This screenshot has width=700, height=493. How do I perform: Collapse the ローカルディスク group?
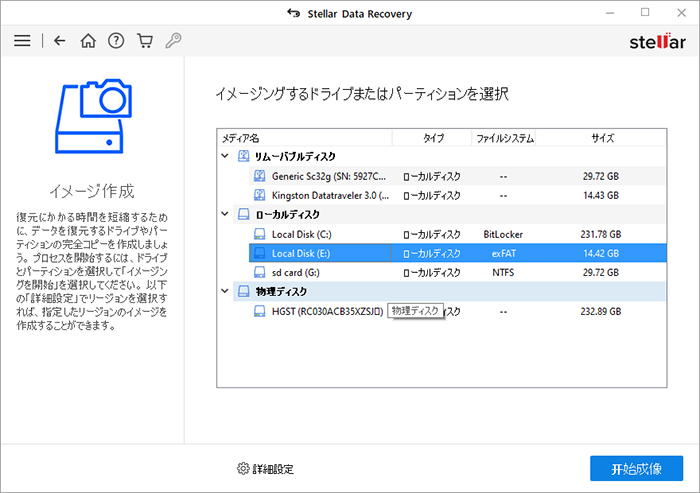(224, 215)
